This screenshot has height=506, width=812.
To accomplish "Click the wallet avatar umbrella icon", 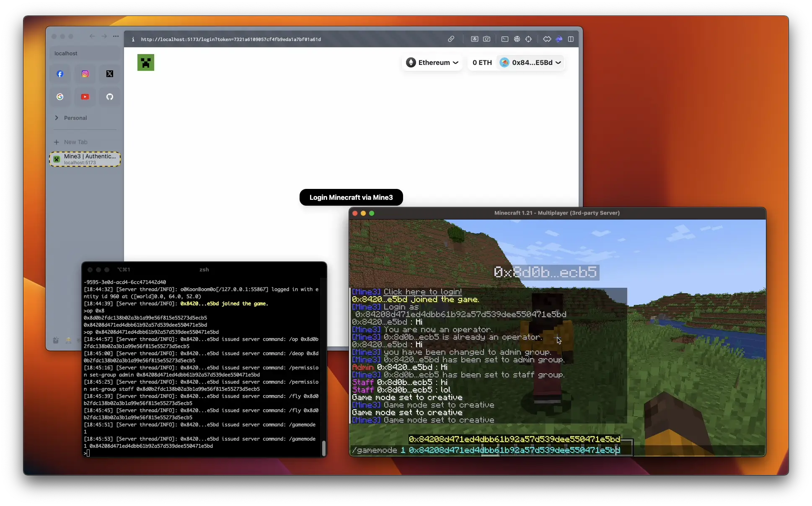I will (504, 62).
